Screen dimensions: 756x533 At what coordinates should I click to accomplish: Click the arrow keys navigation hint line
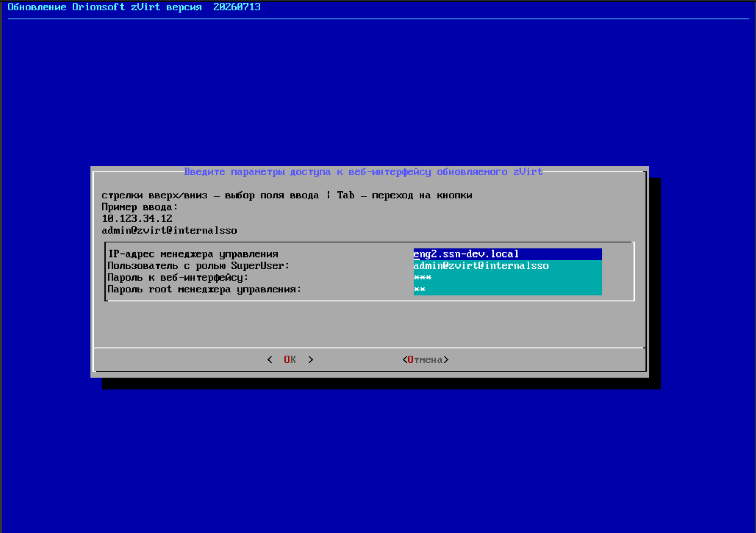tap(287, 195)
